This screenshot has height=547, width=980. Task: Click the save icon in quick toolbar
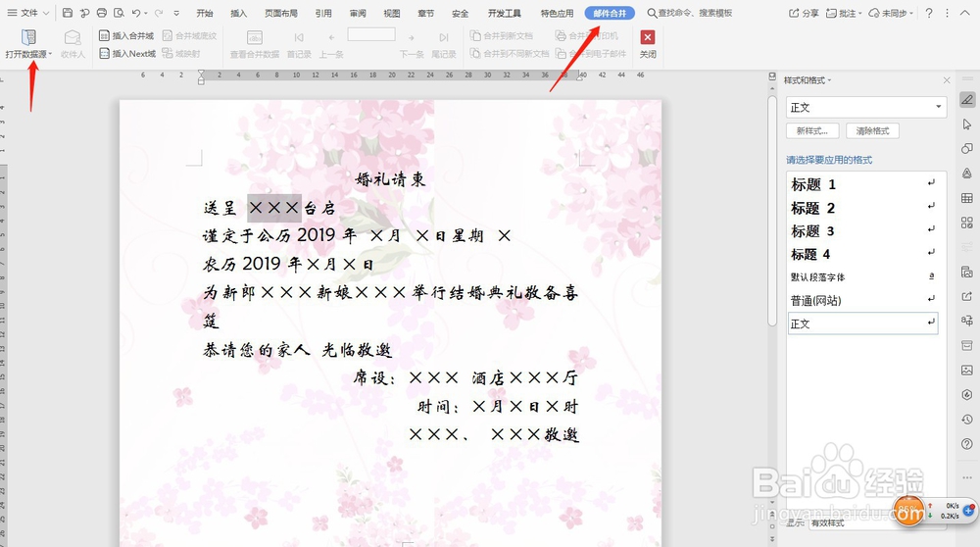(68, 13)
